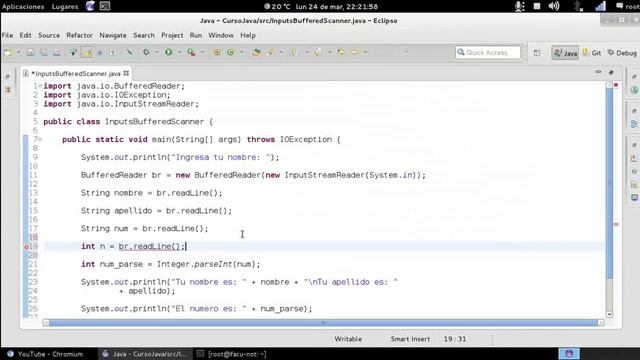Click the vertical scrollbar down arrow
The width and height of the screenshot is (640, 360).
point(609,314)
